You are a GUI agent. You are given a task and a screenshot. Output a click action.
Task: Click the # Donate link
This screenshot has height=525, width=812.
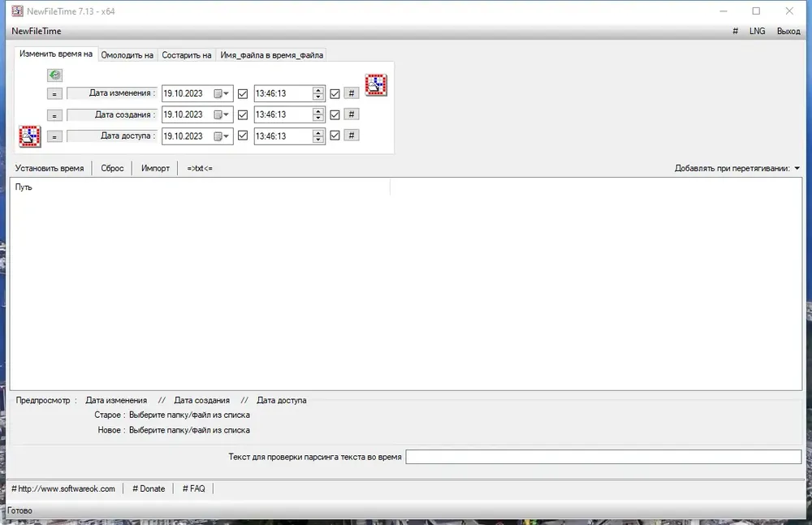149,488
